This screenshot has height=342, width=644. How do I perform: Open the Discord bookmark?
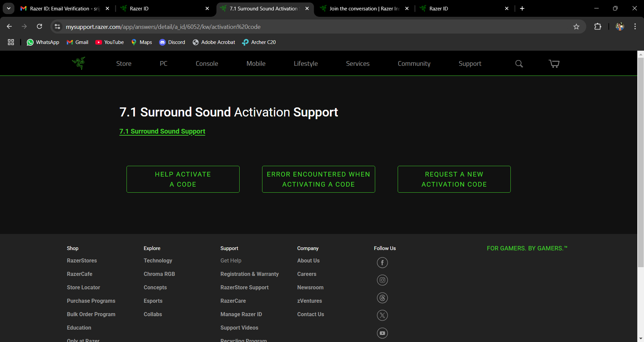tap(172, 42)
